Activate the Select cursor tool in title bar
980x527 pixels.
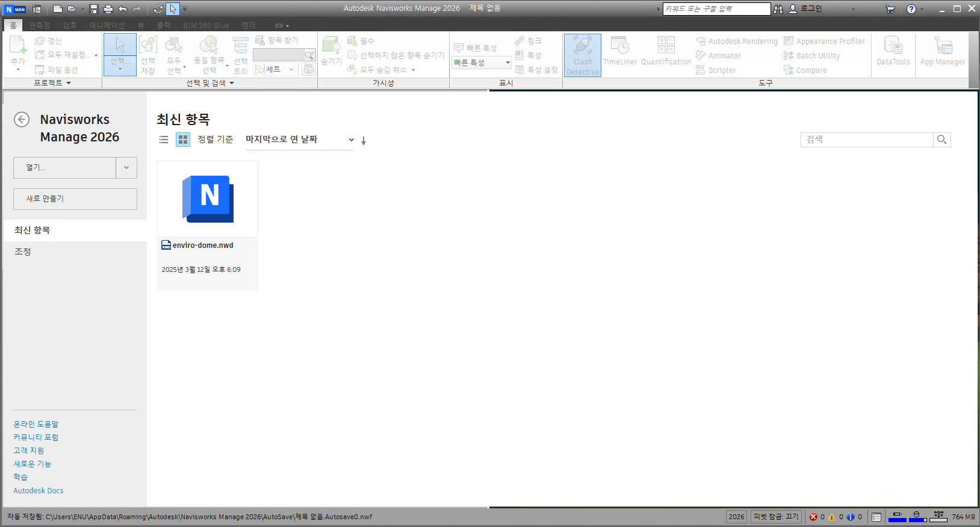click(173, 9)
